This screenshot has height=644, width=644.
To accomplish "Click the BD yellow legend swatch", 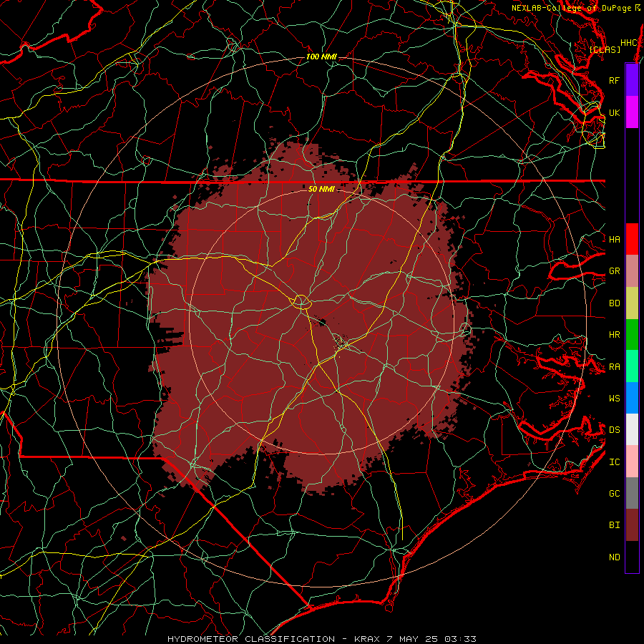I will click(632, 303).
